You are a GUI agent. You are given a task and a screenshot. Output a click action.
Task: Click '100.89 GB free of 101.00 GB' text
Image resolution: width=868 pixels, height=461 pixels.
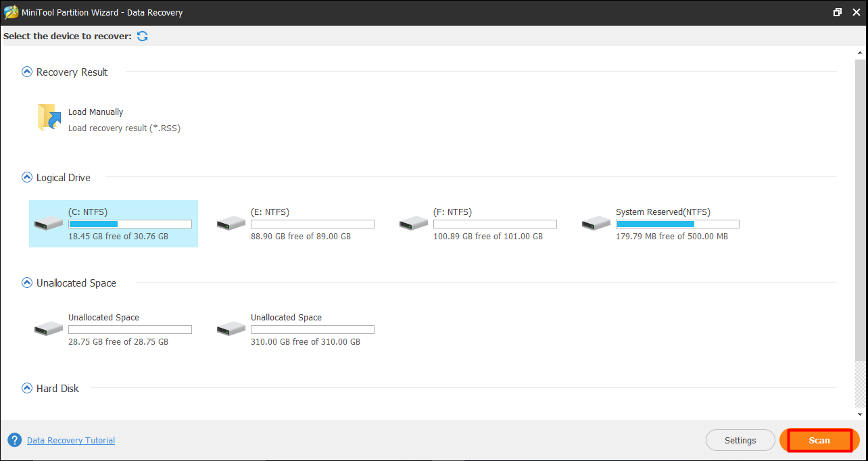point(488,237)
